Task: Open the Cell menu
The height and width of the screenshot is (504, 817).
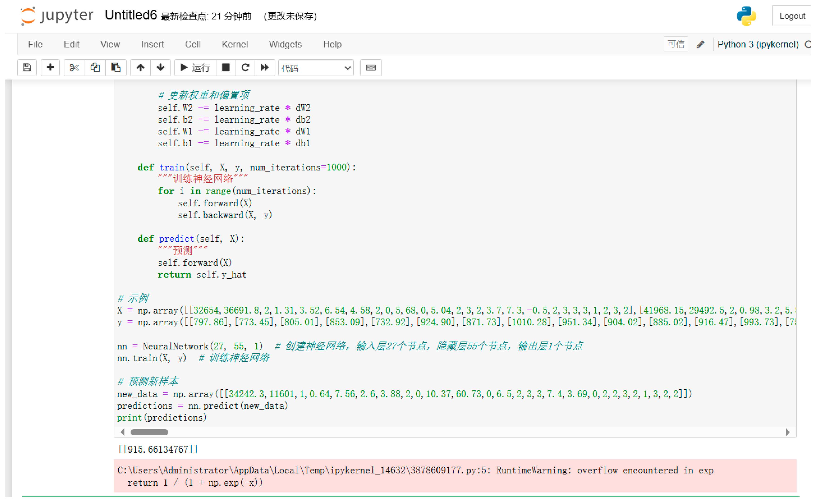Action: (193, 44)
